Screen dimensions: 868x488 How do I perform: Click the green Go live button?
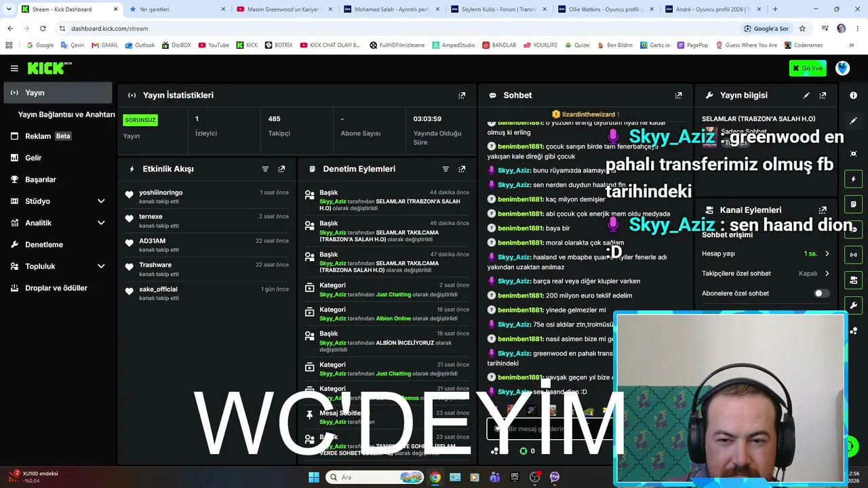[x=808, y=68]
